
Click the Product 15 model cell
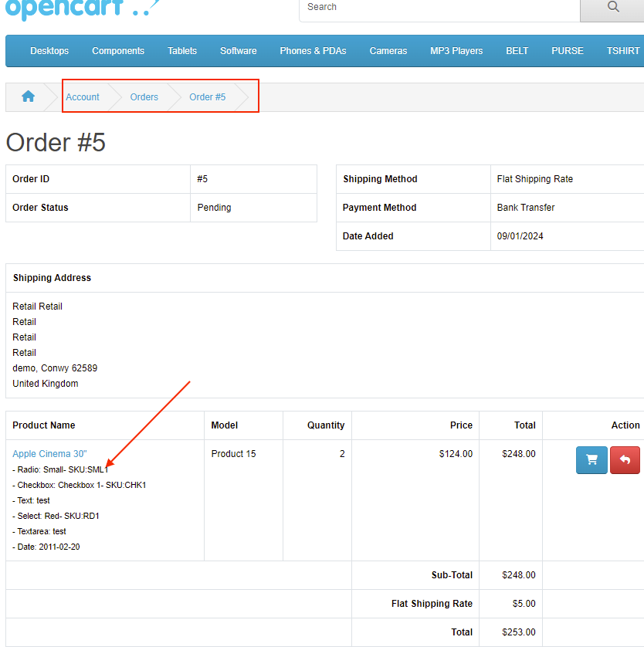[233, 453]
